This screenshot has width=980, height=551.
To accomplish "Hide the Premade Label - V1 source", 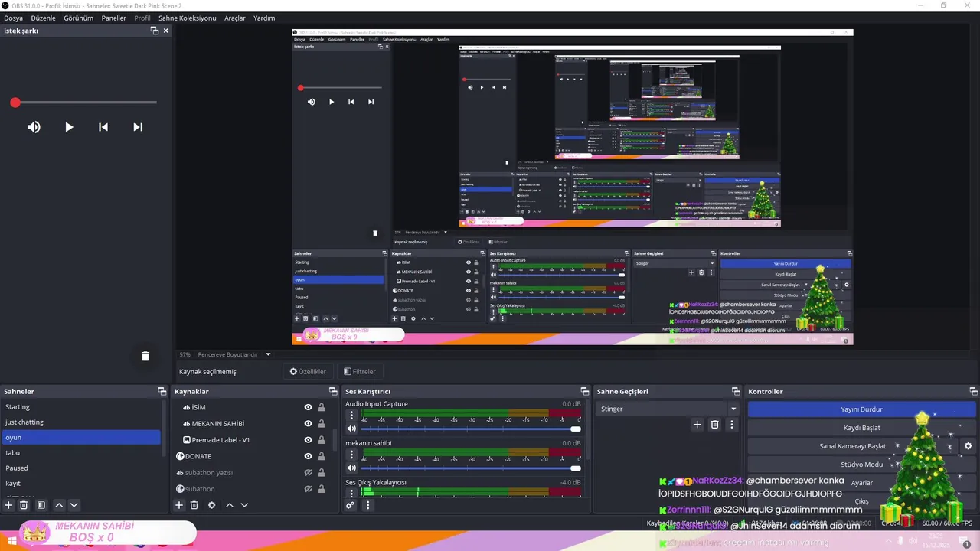I will click(x=308, y=440).
